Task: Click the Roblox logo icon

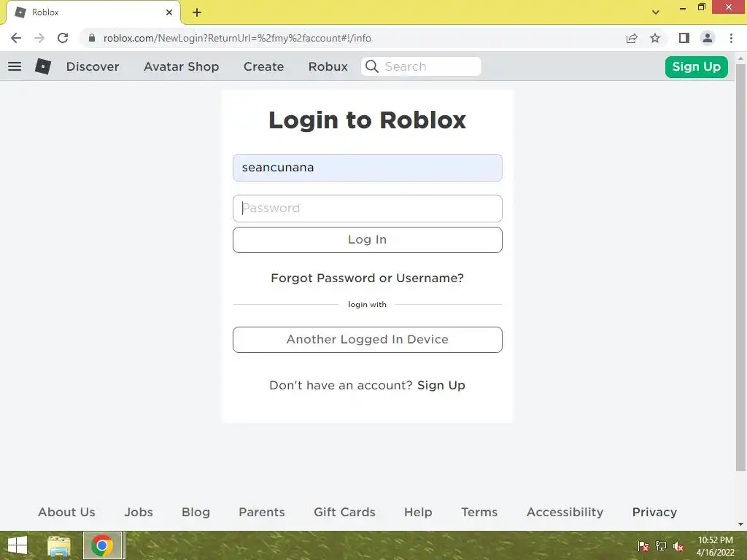Action: pos(43,66)
